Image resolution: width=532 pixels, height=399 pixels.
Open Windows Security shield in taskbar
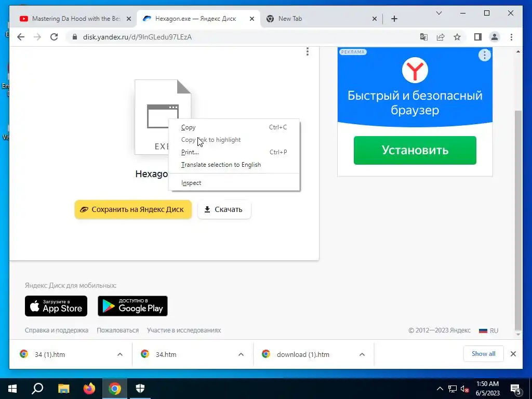[140, 389]
